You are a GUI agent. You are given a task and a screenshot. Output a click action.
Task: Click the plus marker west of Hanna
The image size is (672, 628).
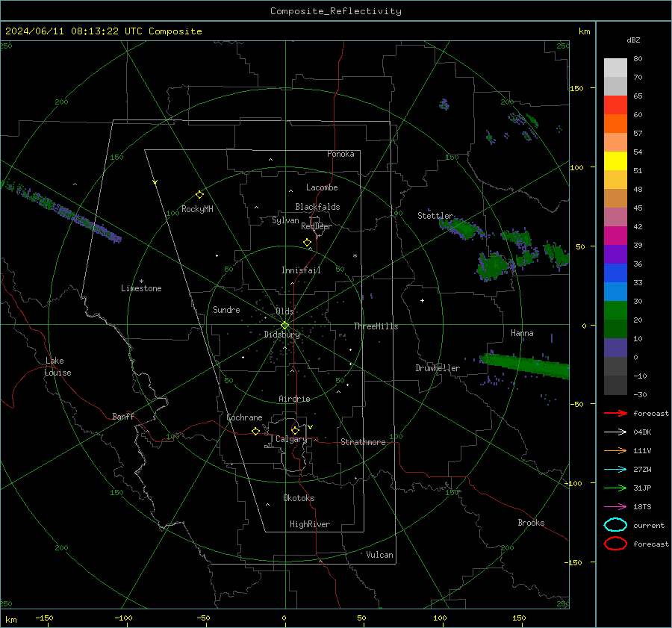pos(422,300)
